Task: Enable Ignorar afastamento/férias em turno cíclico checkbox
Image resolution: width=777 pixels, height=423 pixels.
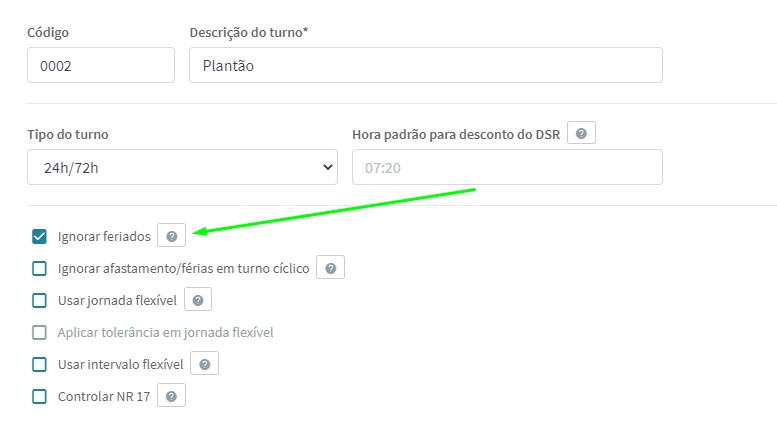Action: pyautogui.click(x=39, y=268)
